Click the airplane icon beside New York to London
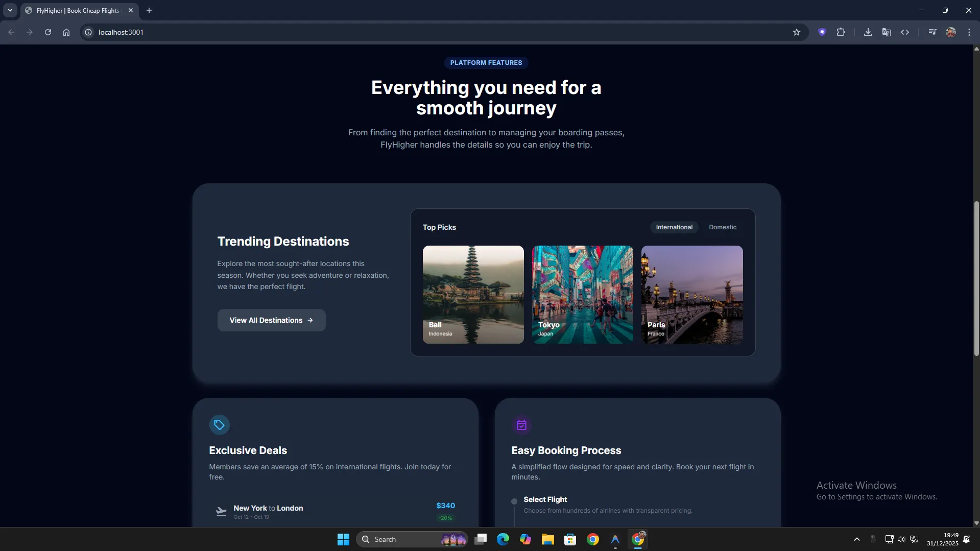 point(221,511)
